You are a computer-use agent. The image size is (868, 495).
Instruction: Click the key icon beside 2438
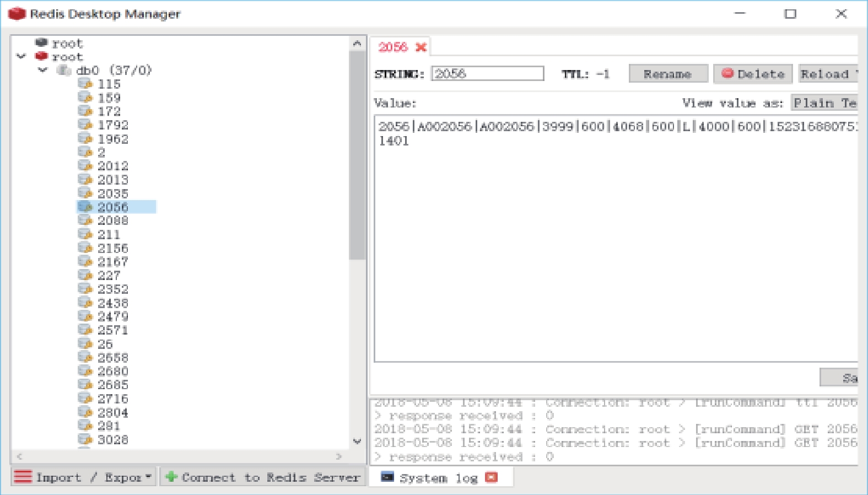pyautogui.click(x=85, y=303)
